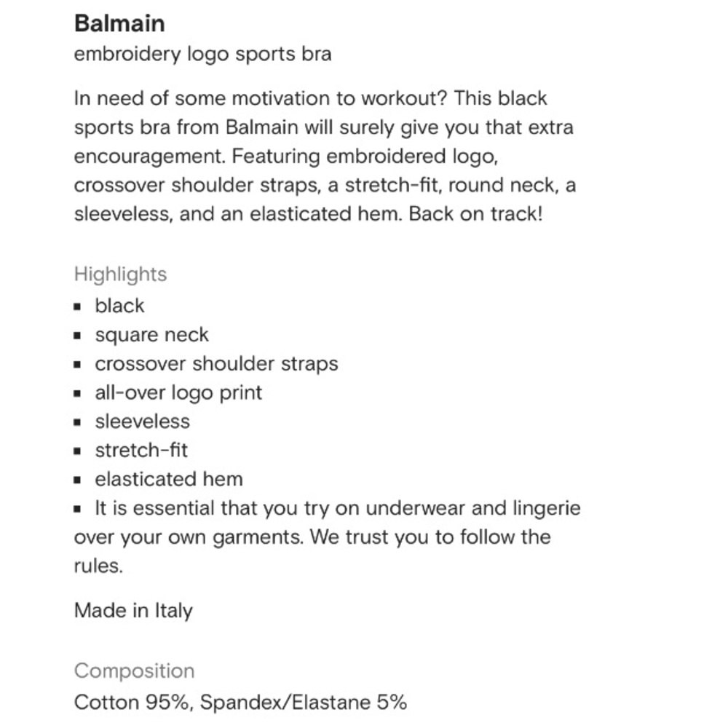Click the 'stretch-fit' highlight item

point(141,451)
